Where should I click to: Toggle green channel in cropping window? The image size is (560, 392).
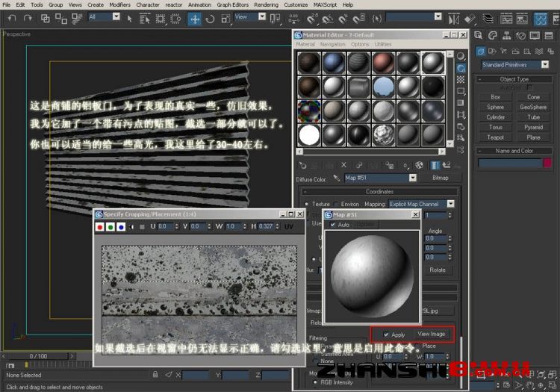(111, 227)
